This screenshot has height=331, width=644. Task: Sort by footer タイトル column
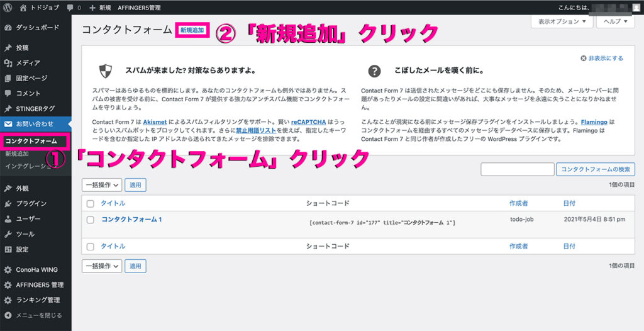(113, 246)
